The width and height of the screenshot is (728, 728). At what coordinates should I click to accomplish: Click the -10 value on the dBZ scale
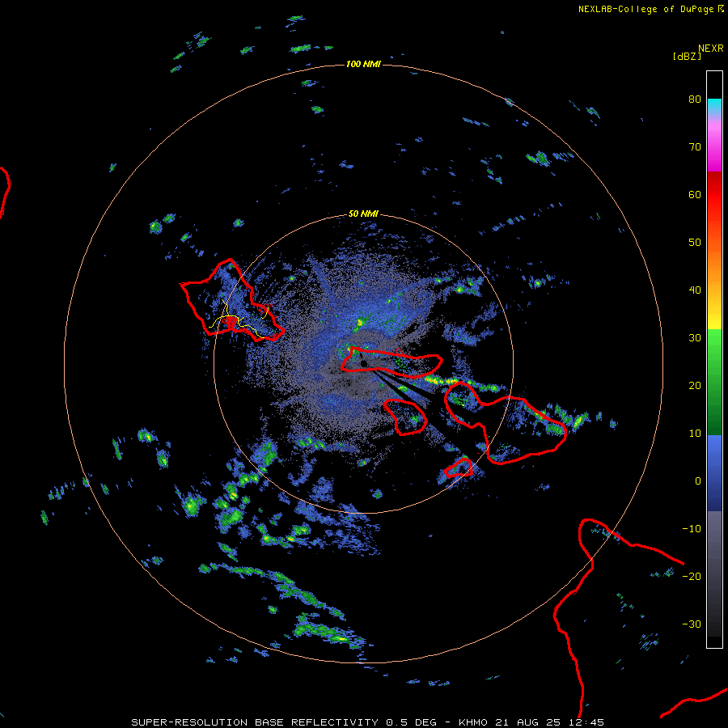(692, 529)
